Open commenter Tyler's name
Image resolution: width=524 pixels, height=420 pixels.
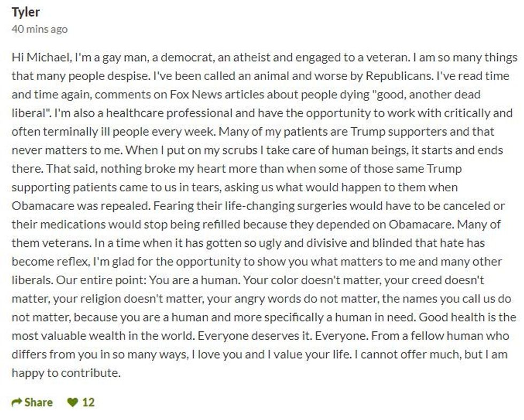click(x=26, y=12)
